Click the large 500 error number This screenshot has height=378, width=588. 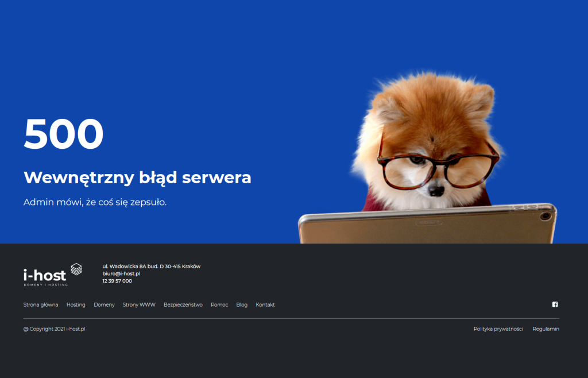(x=63, y=134)
